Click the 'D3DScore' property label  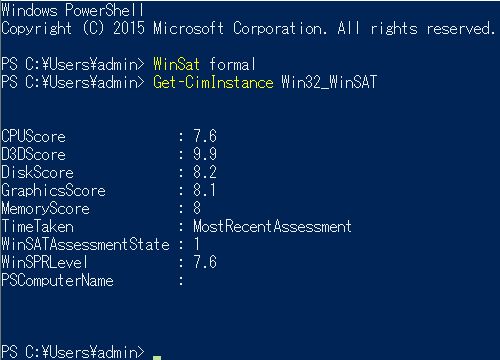pyautogui.click(x=33, y=154)
